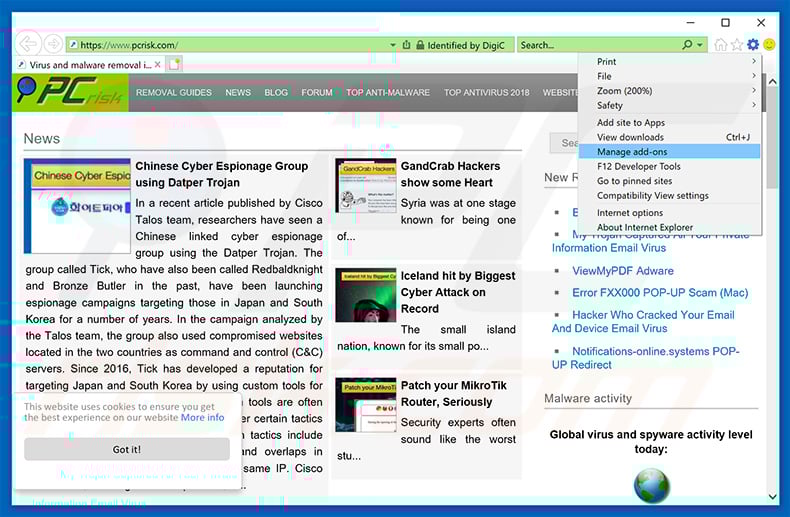790x517 pixels.
Task: Click the vertical scrollbar down arrow
Action: [x=772, y=497]
